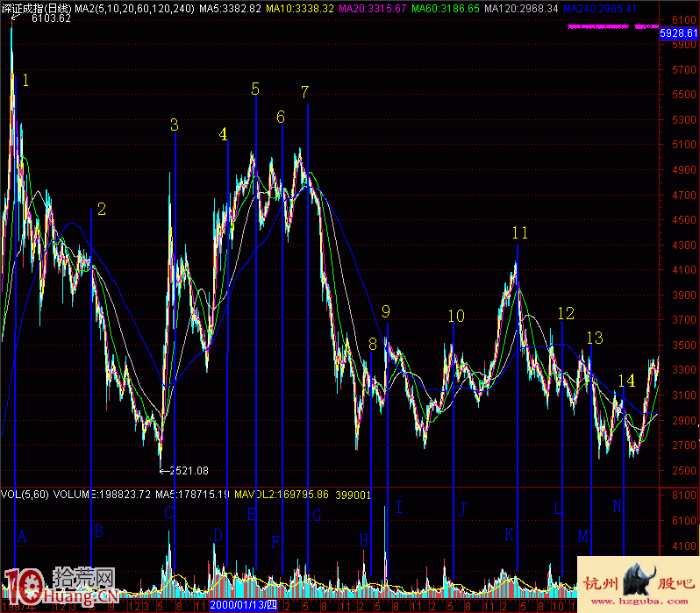Select the yellow MAVOL2:169795.86 readout

pyautogui.click(x=282, y=495)
